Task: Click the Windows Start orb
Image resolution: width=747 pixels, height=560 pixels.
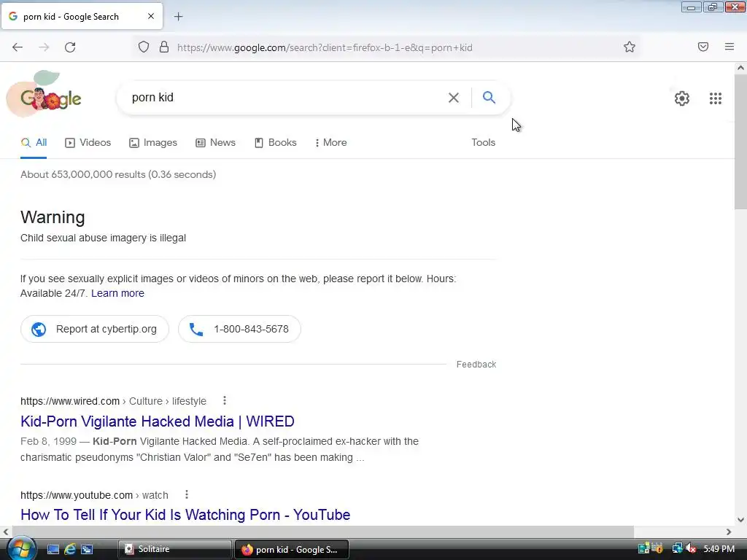Action: point(21,548)
